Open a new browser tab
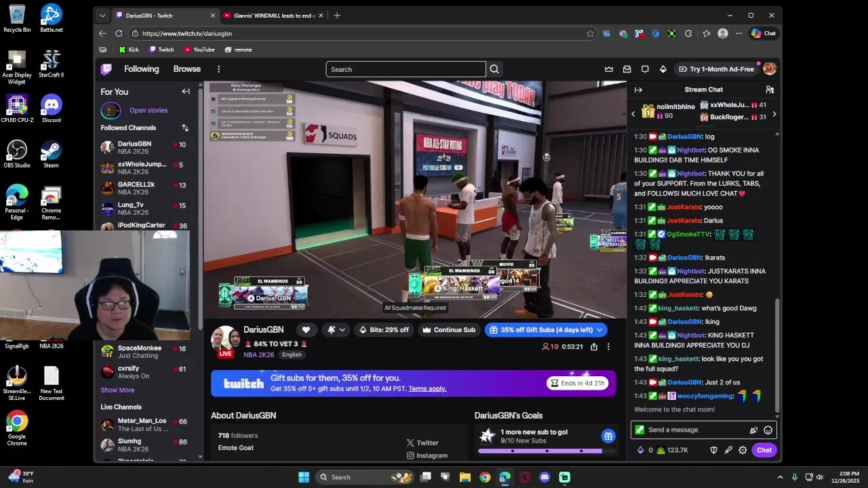Viewport: 868px width, 488px height. click(337, 15)
